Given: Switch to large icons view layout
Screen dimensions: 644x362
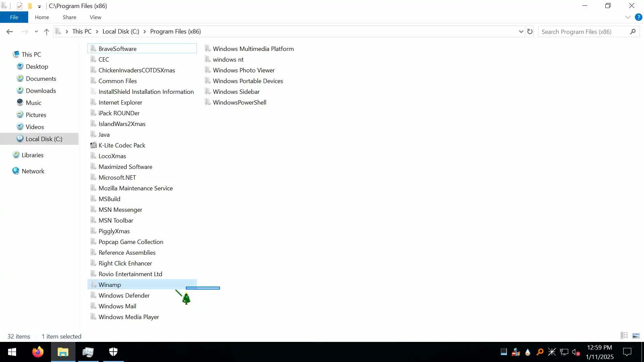Looking at the screenshot, I should click(636, 336).
